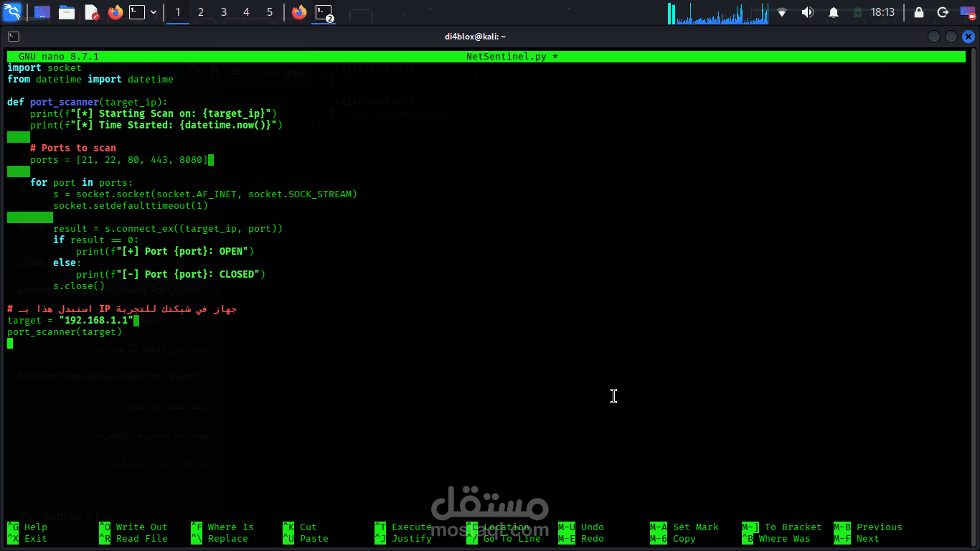This screenshot has height=551, width=980.
Task: Click the screen recorder tray icon
Action: click(x=967, y=12)
